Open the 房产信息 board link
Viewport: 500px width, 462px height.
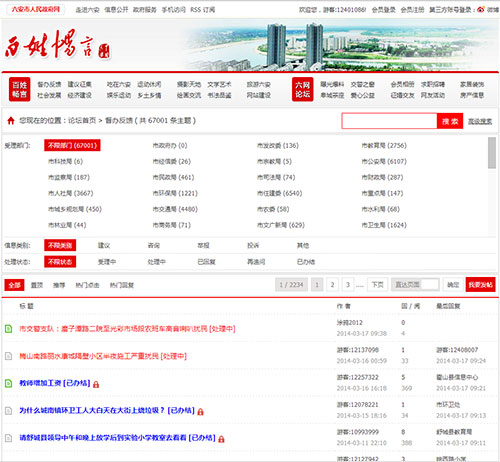[472, 95]
